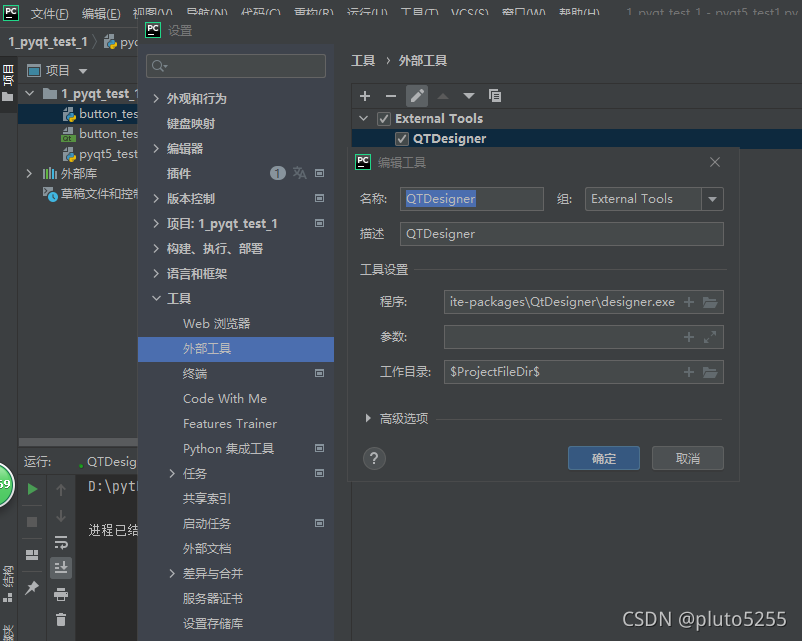The image size is (802, 641).
Task: Stop the running process
Action: click(x=32, y=521)
